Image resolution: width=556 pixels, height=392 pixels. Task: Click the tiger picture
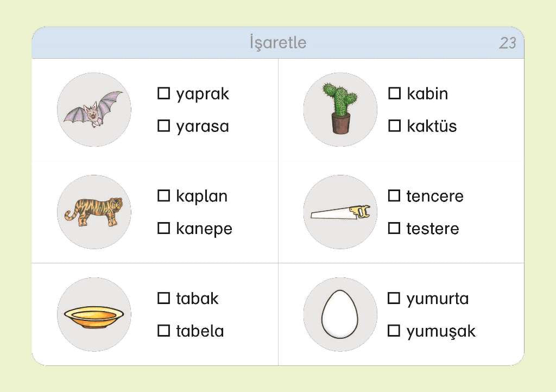pos(94,212)
